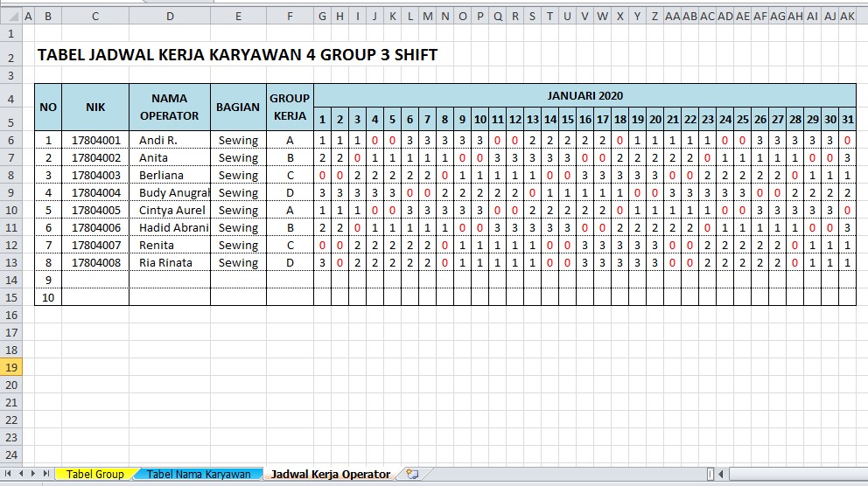Click the previous sheet navigation arrow
868x486 pixels.
[21, 474]
